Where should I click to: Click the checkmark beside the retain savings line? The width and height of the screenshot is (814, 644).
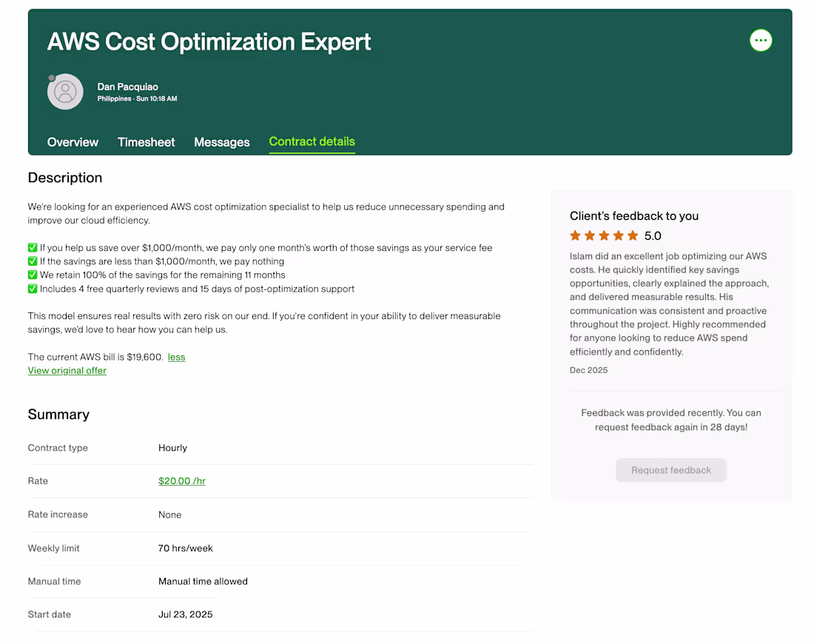32,275
